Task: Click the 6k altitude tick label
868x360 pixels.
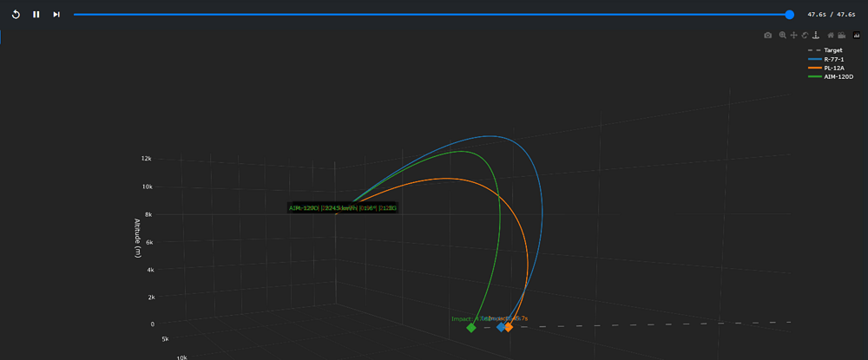Action: [x=148, y=242]
